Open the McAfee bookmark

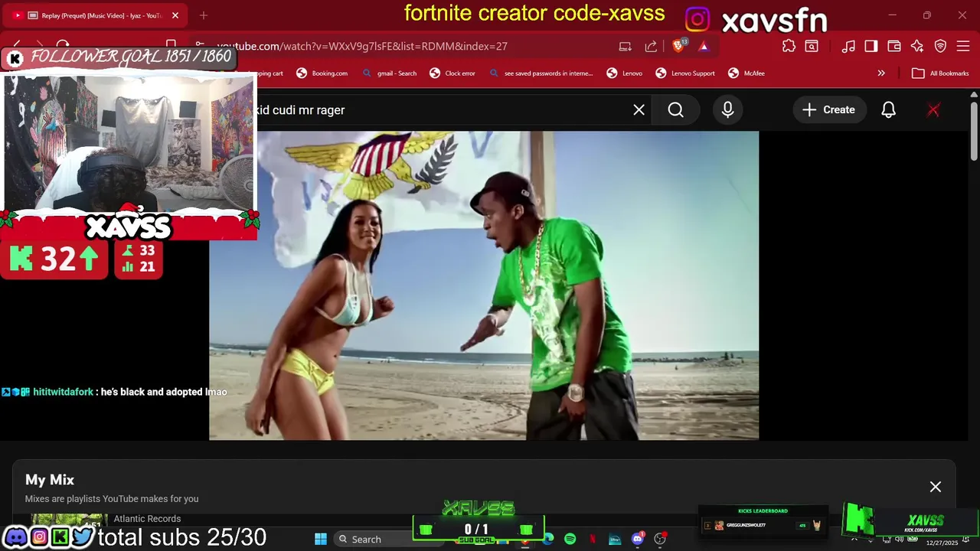[746, 73]
